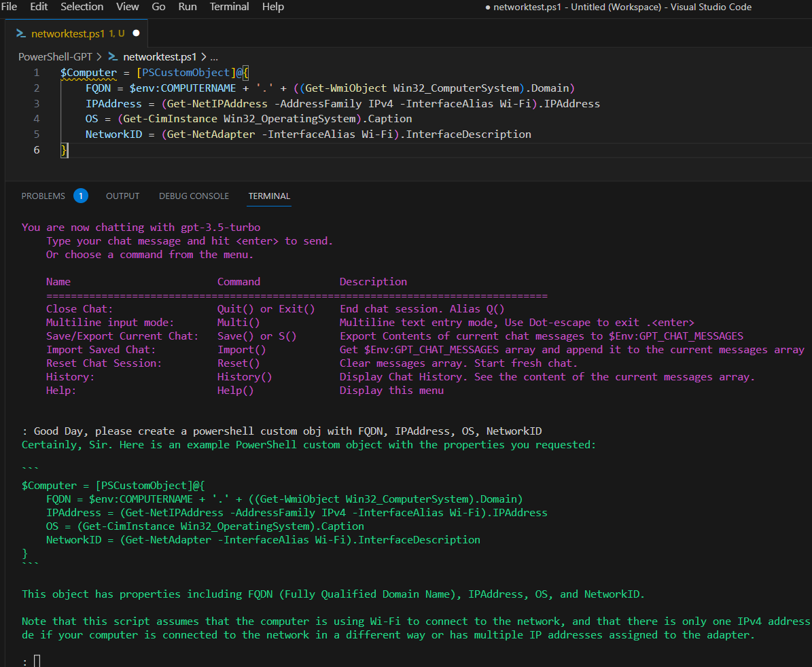
Task: Click 'Reset Chat Session:' name in terminal
Action: click(103, 363)
